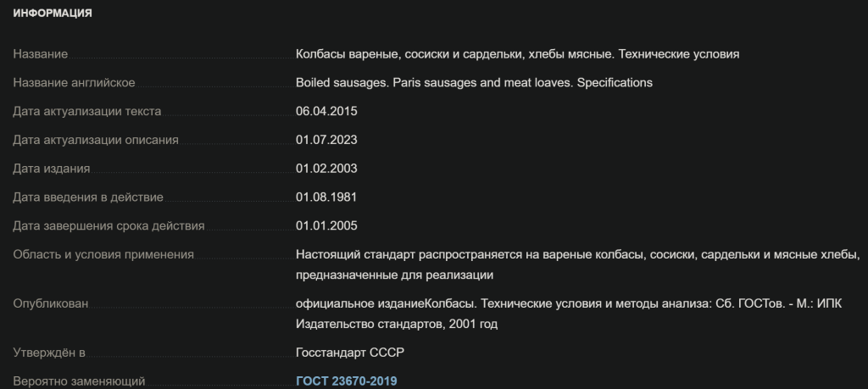Click the 'Дата введения в действие' label
The image size is (868, 389).
(x=87, y=197)
